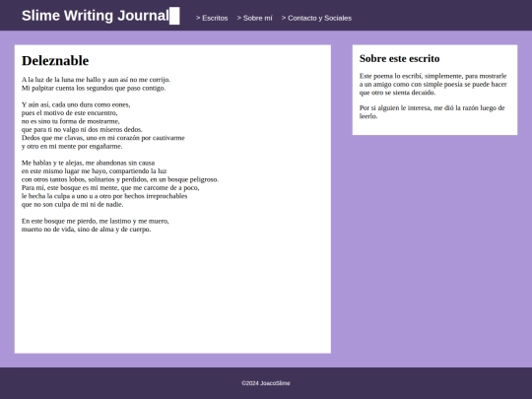Viewport: 532px width, 399px height.
Task: Open the Escritos menu link
Action: tap(212, 18)
